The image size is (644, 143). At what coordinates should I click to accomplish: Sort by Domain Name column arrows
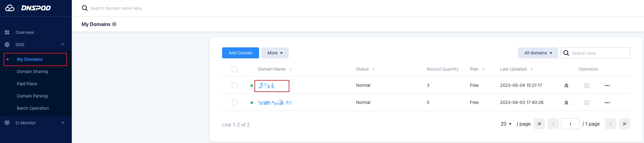pyautogui.click(x=290, y=69)
